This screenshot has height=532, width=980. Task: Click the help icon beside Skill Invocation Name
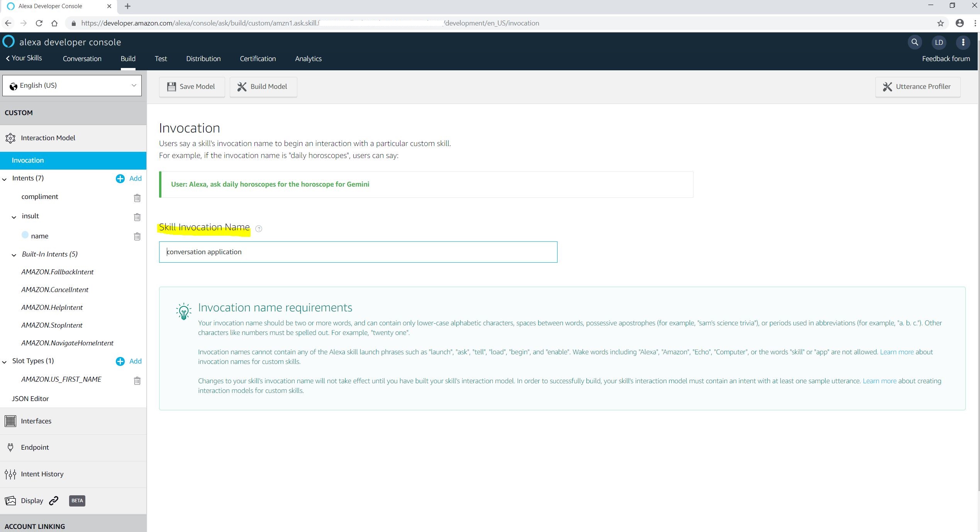pos(259,229)
